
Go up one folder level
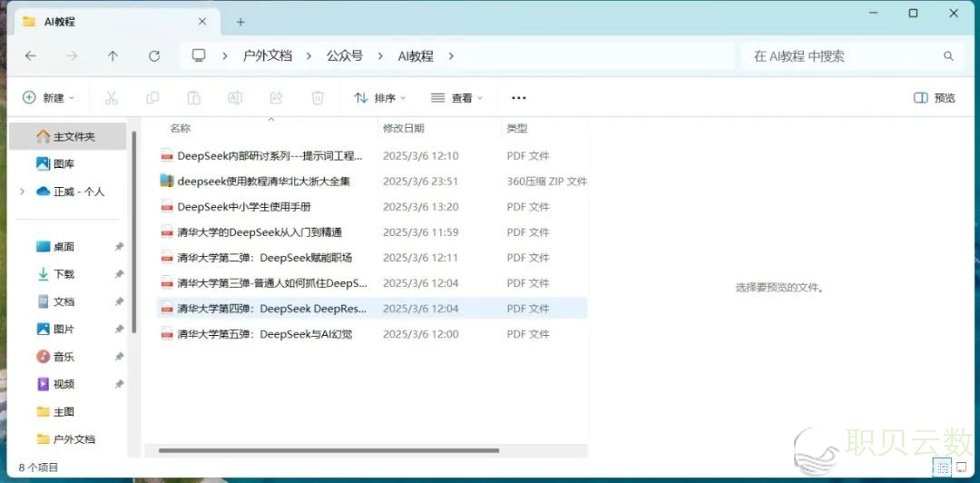pos(113,56)
